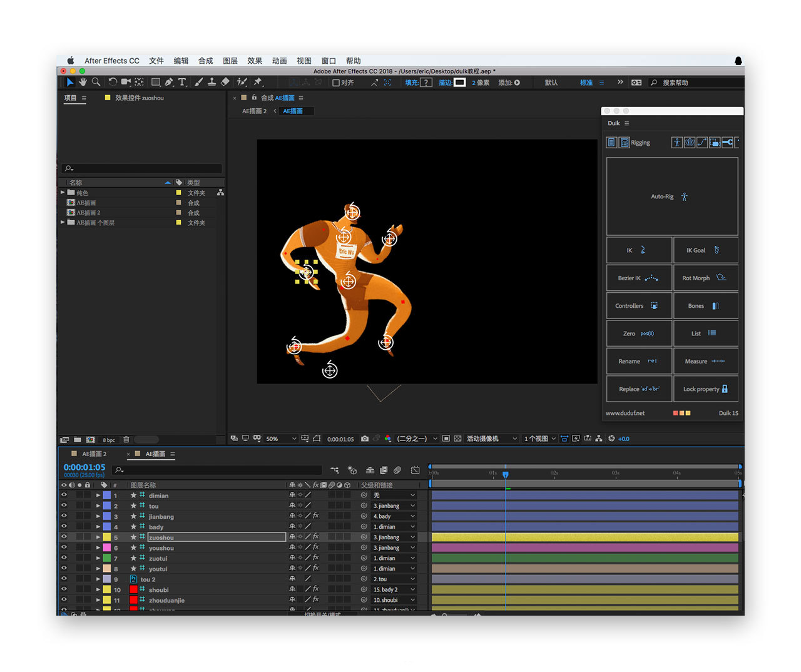Select the Zoom magnifier tool
This screenshot has width=801, height=672.
96,82
